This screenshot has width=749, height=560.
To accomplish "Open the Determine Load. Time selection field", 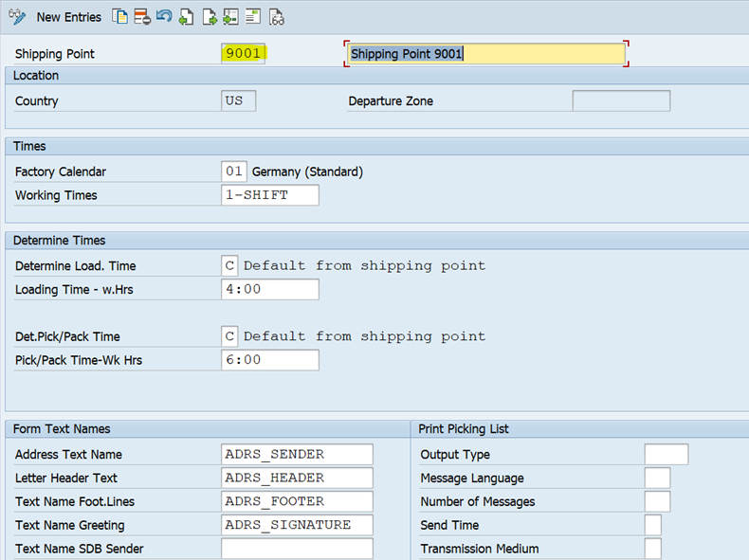I will pyautogui.click(x=230, y=266).
